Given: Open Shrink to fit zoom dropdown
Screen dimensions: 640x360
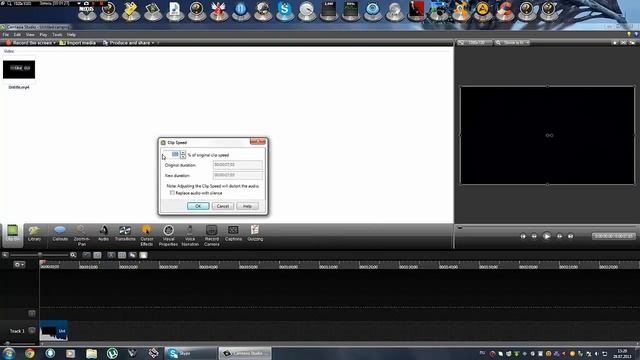Looking at the screenshot, I should click(512, 42).
